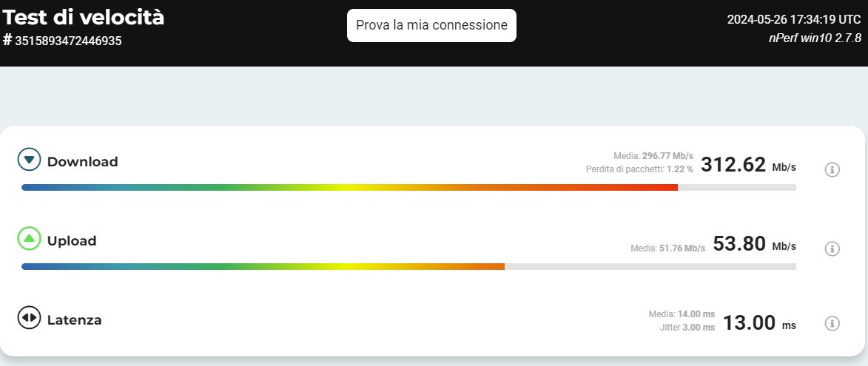Click the 13.00 ms latency result

(x=759, y=323)
